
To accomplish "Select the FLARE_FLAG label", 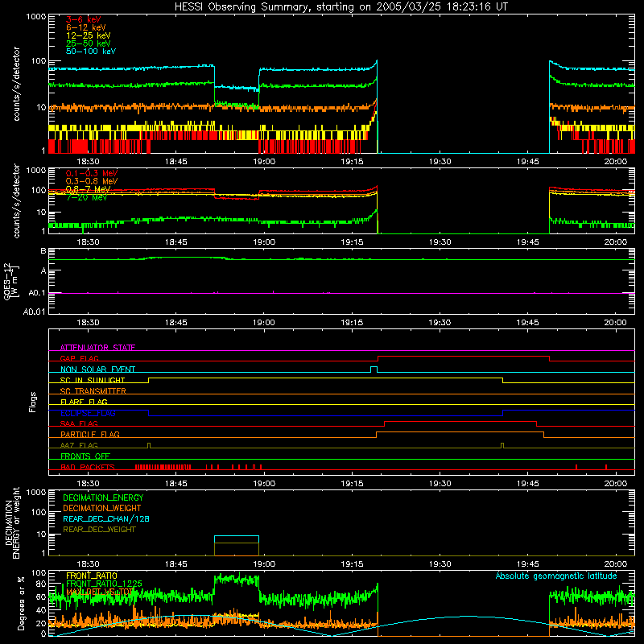I will (x=84, y=402).
